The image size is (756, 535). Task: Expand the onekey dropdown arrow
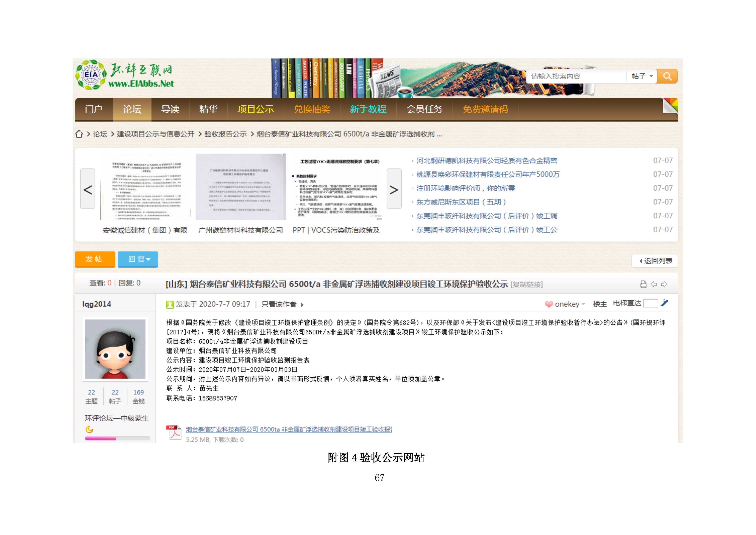pos(583,304)
